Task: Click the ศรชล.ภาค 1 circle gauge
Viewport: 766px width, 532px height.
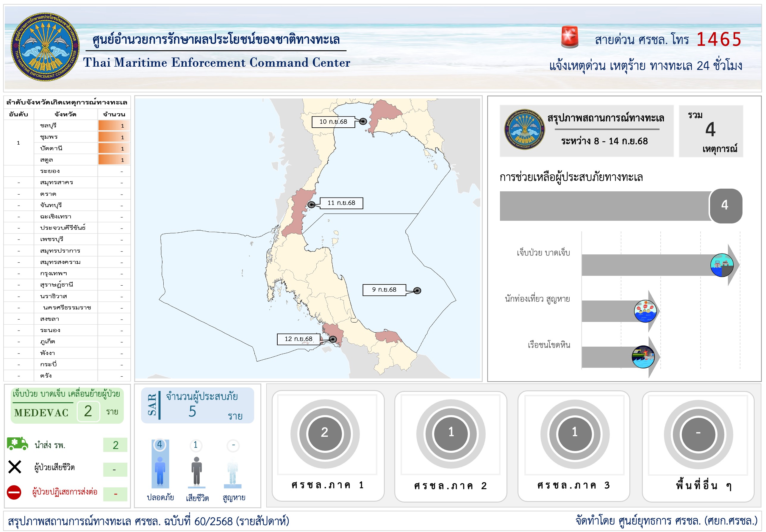Action: pyautogui.click(x=325, y=434)
